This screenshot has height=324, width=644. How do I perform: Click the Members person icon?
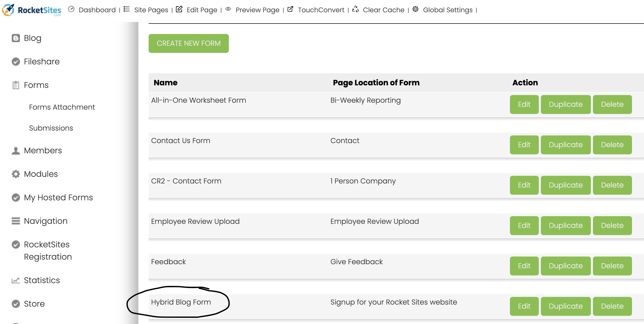[x=16, y=151]
